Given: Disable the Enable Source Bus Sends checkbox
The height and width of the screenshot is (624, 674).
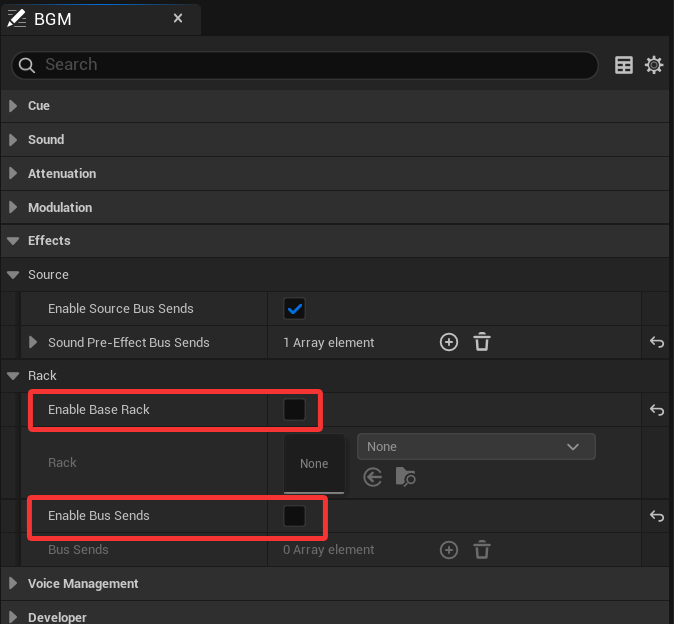Looking at the screenshot, I should [294, 309].
